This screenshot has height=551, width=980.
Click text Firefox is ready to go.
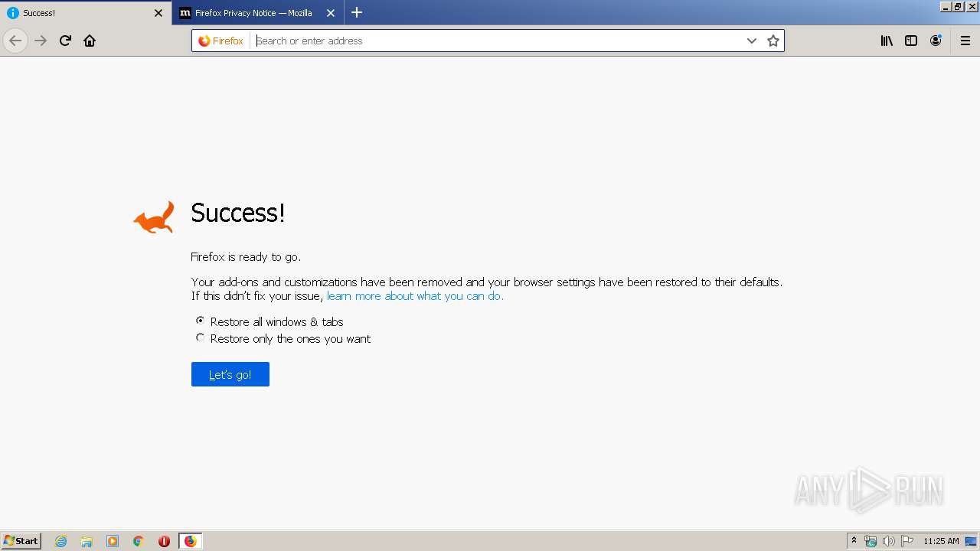[246, 257]
